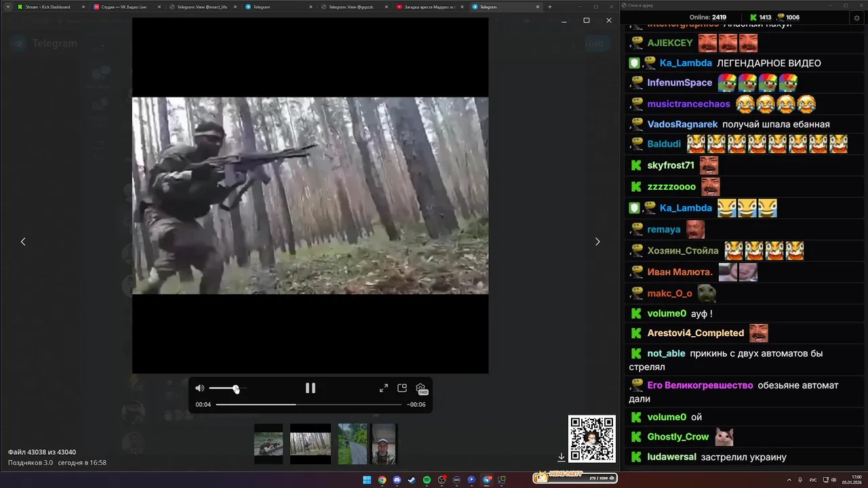
Task: Click the chat message 'получай шпала ебанная'
Action: [776, 124]
